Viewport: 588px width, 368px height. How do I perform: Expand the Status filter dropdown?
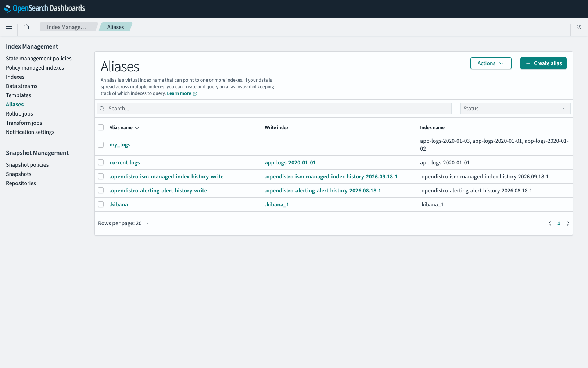[515, 109]
